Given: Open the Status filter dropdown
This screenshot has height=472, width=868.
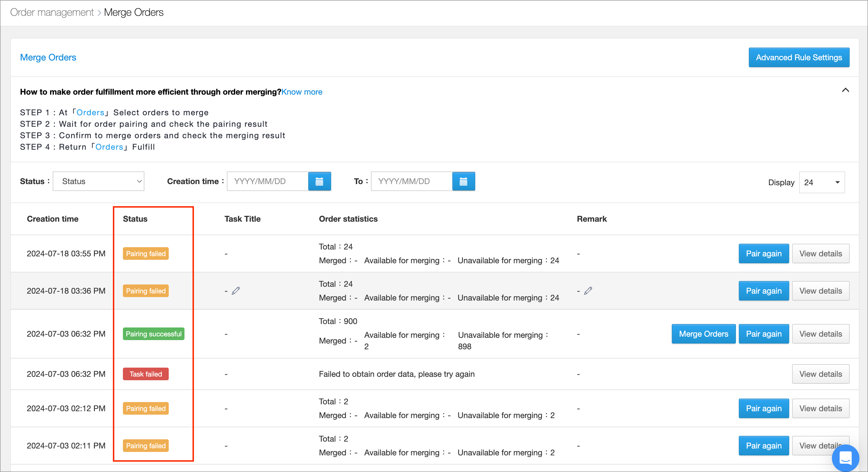Looking at the screenshot, I should pyautogui.click(x=98, y=181).
